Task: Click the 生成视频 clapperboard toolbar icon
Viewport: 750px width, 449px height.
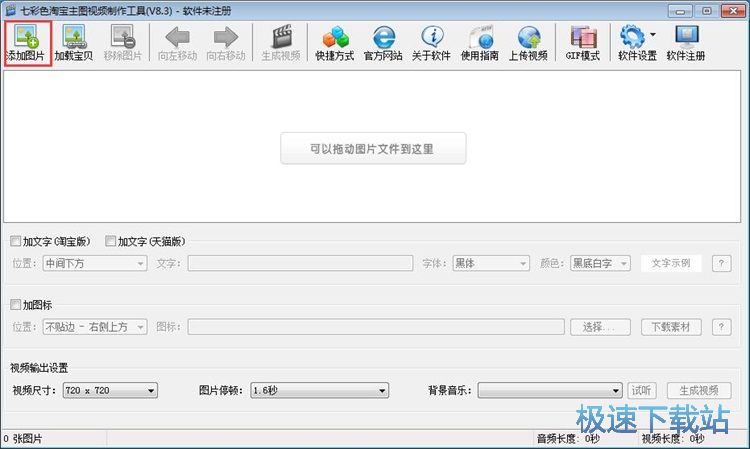Action: (x=281, y=43)
